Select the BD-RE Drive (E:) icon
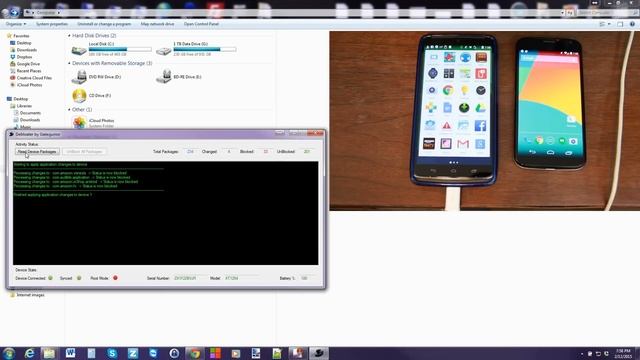 point(164,77)
